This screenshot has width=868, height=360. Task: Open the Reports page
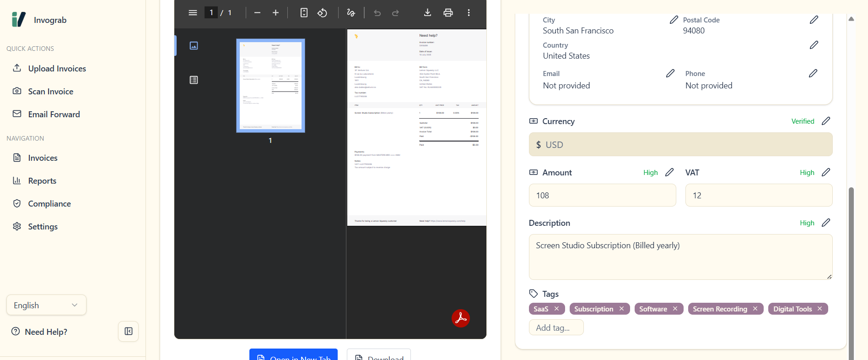click(42, 181)
